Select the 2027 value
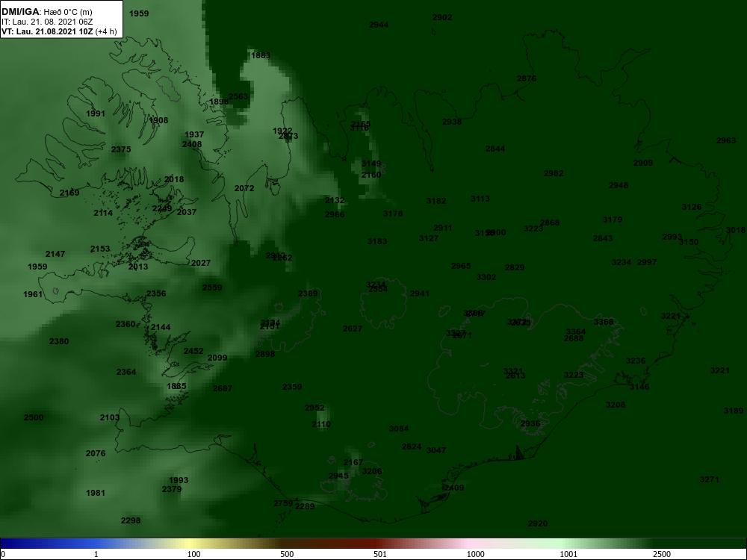 [x=200, y=263]
